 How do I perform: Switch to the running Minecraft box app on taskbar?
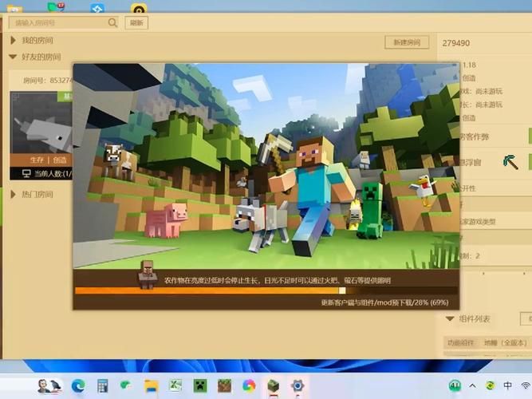pyautogui.click(x=273, y=386)
